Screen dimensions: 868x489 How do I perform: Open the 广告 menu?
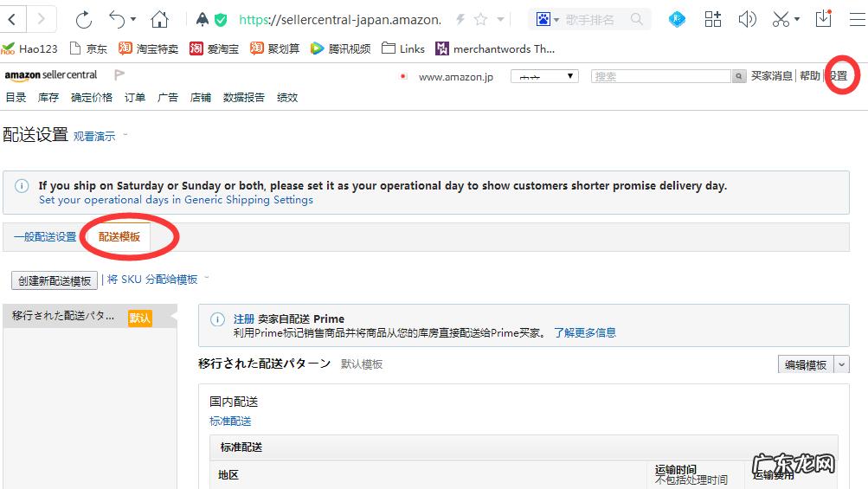168,98
